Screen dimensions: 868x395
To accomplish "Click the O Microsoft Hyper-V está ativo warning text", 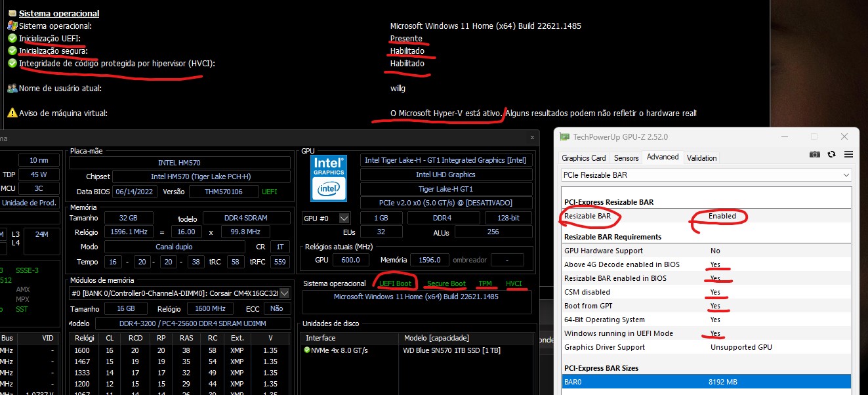I will click(446, 113).
